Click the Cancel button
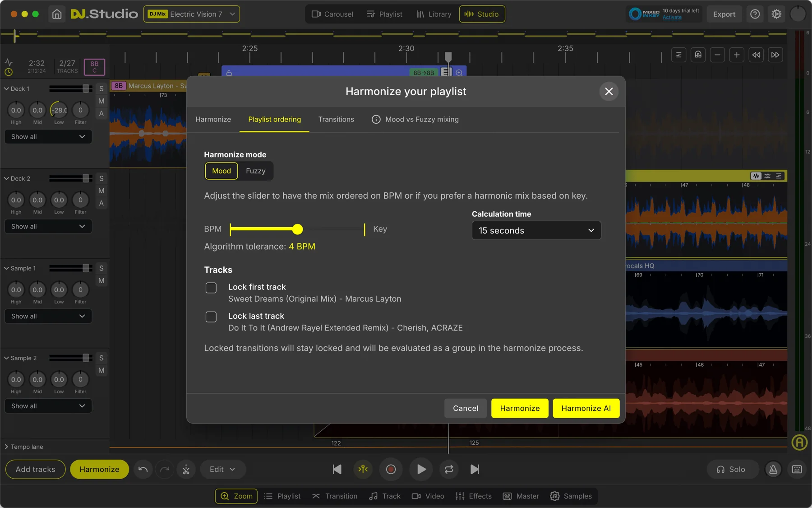 [x=466, y=408]
